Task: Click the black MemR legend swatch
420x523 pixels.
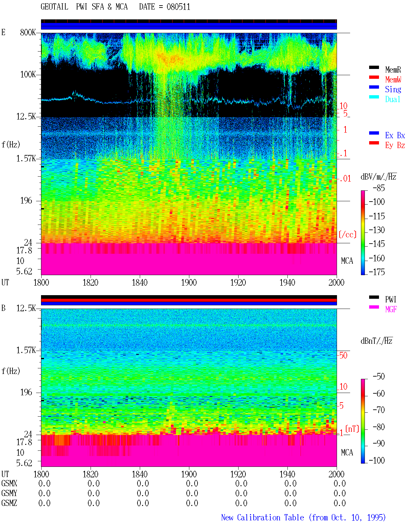Action: pos(374,68)
